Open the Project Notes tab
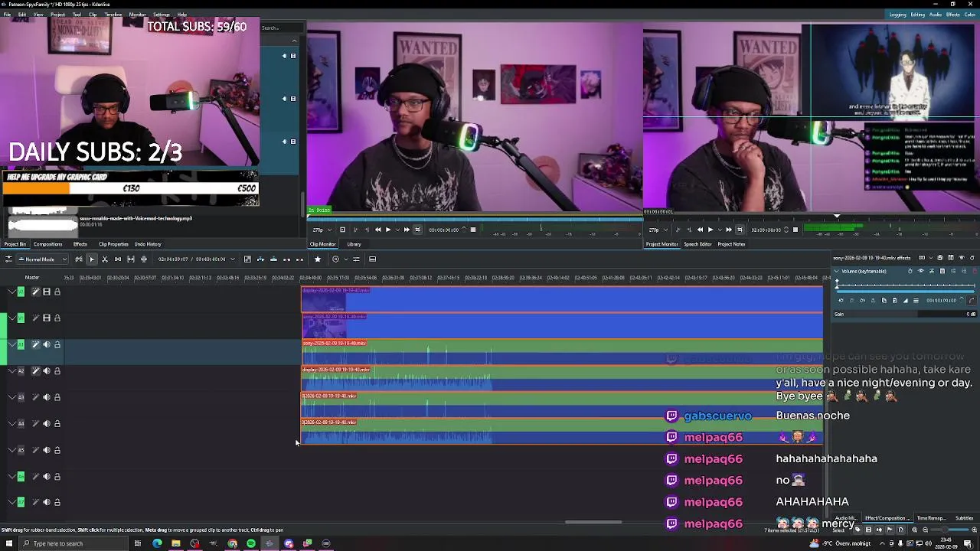The height and width of the screenshot is (551, 980). (x=731, y=244)
